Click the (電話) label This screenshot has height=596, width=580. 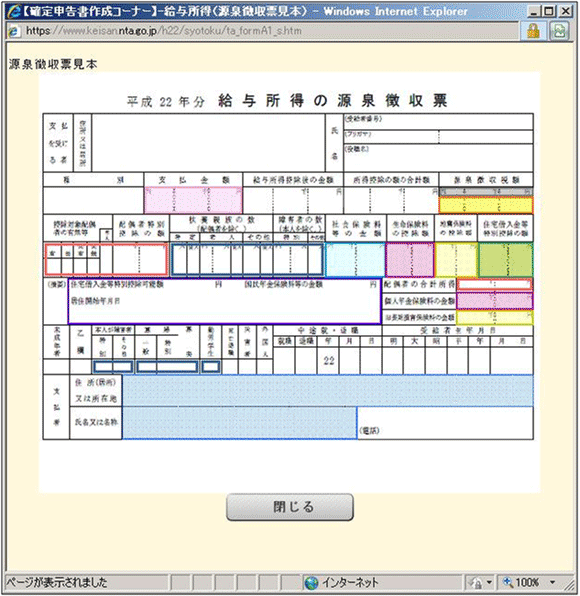[x=369, y=431]
